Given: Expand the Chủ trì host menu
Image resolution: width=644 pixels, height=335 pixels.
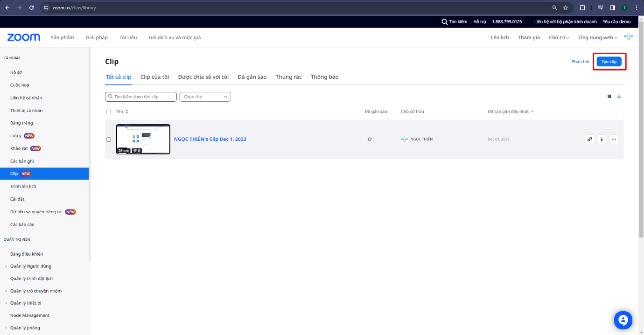Looking at the screenshot, I should tap(559, 37).
